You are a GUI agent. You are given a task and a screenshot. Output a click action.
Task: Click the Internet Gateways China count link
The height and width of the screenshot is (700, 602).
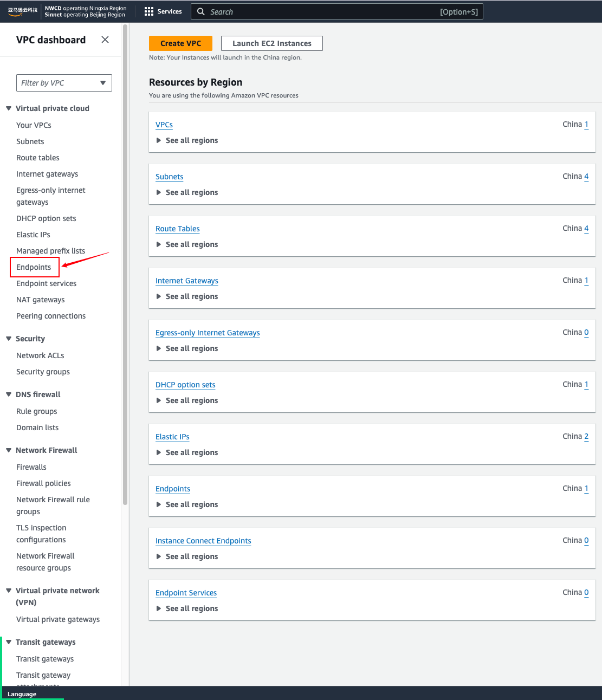586,280
